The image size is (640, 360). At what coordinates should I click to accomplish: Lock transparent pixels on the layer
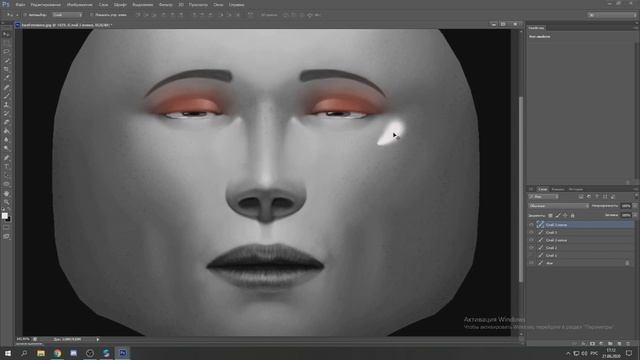click(x=550, y=215)
